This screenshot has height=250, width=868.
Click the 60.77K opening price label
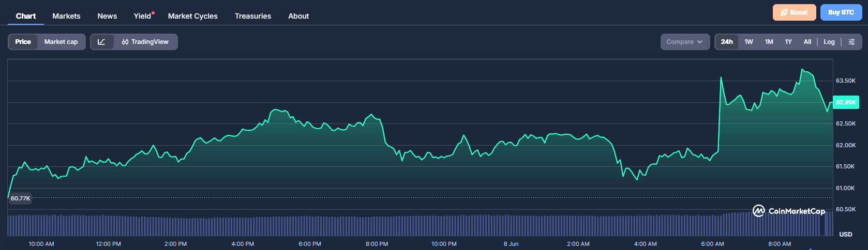point(21,198)
